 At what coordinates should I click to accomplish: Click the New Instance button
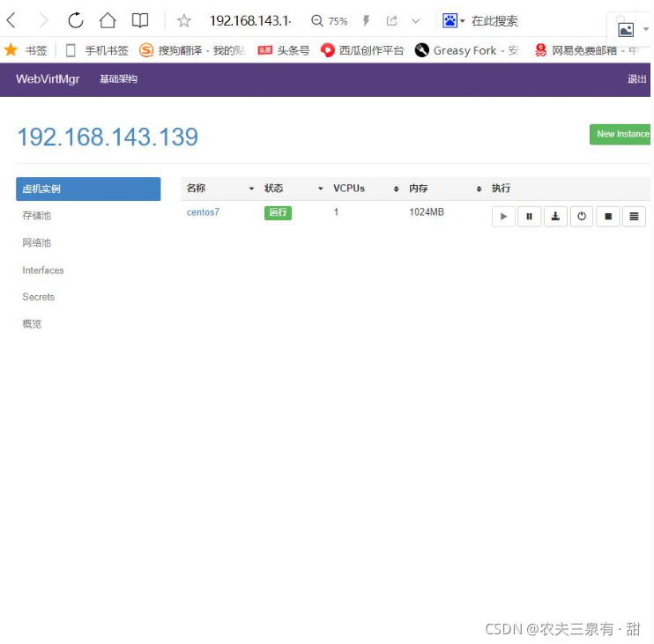620,134
